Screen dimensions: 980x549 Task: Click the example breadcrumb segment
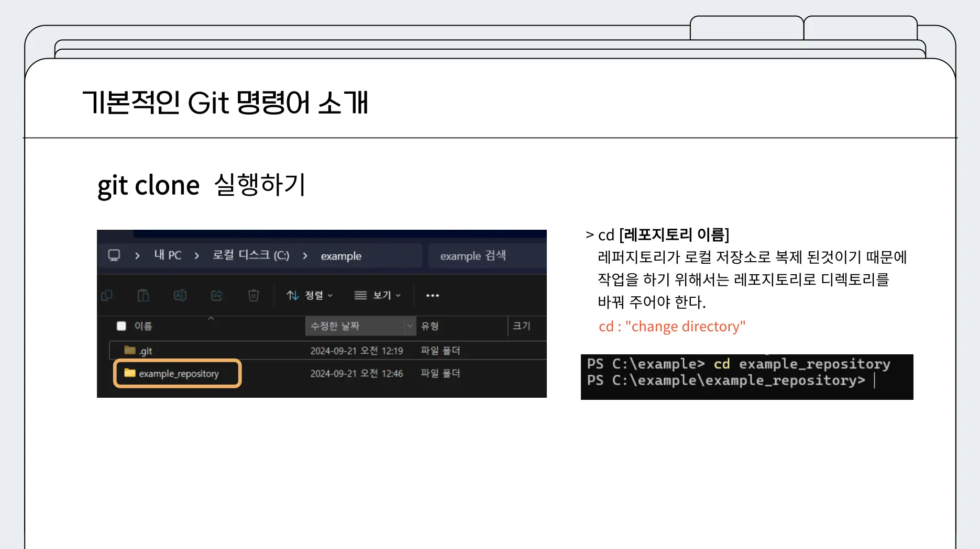click(341, 256)
